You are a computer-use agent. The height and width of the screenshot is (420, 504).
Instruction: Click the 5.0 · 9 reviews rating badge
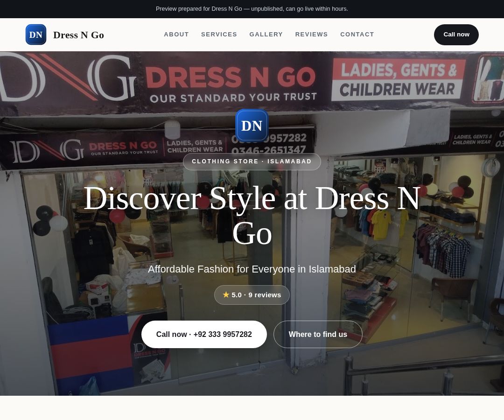(x=252, y=295)
